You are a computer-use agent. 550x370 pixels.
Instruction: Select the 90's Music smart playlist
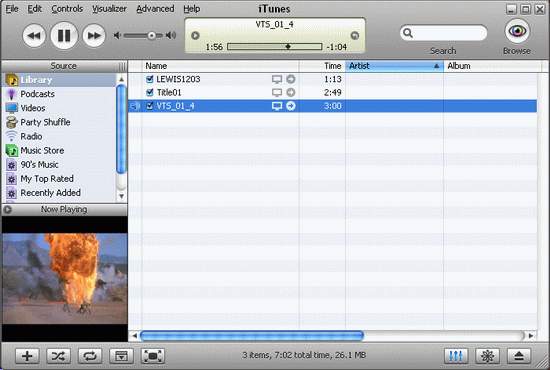[59, 164]
